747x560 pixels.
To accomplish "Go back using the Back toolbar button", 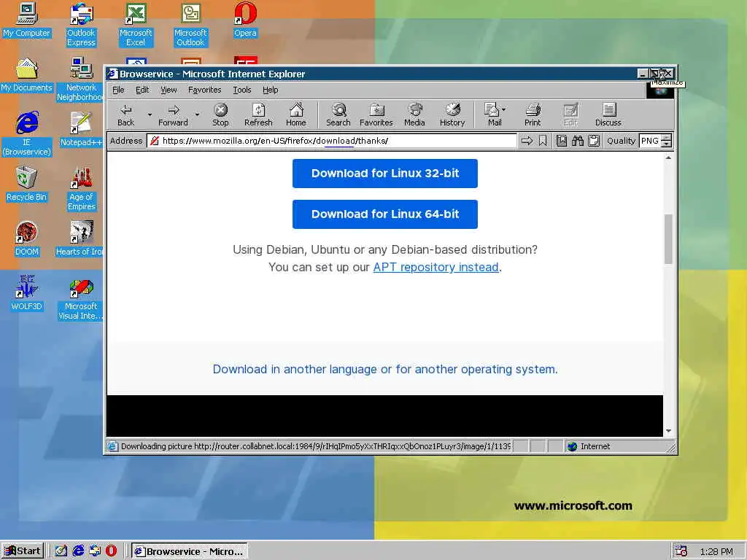I will coord(125,114).
